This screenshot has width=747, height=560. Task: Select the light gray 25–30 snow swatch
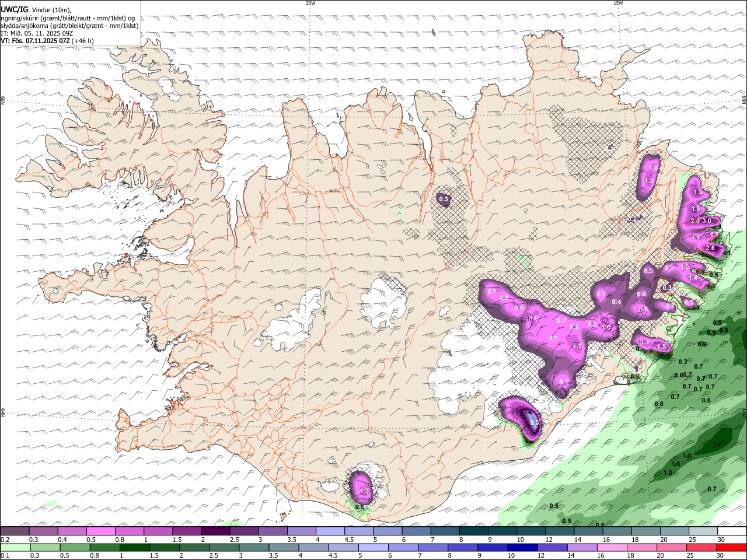coord(703,531)
